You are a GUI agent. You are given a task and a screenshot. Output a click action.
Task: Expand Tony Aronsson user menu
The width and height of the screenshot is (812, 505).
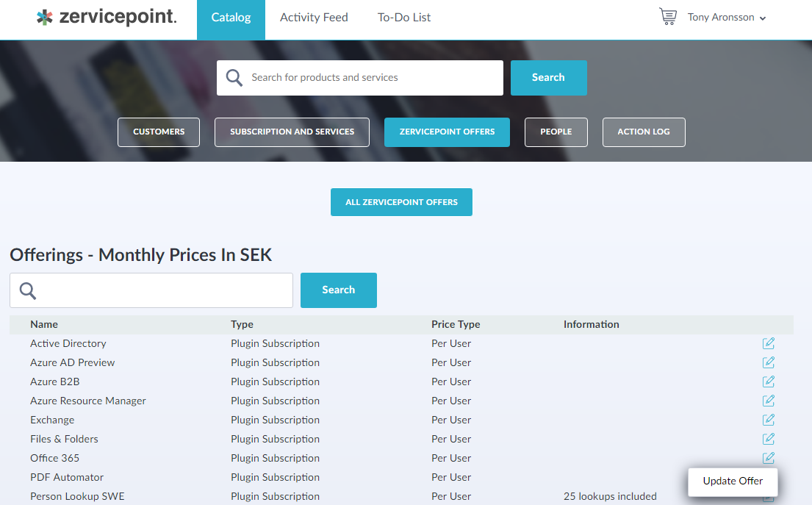(x=726, y=18)
